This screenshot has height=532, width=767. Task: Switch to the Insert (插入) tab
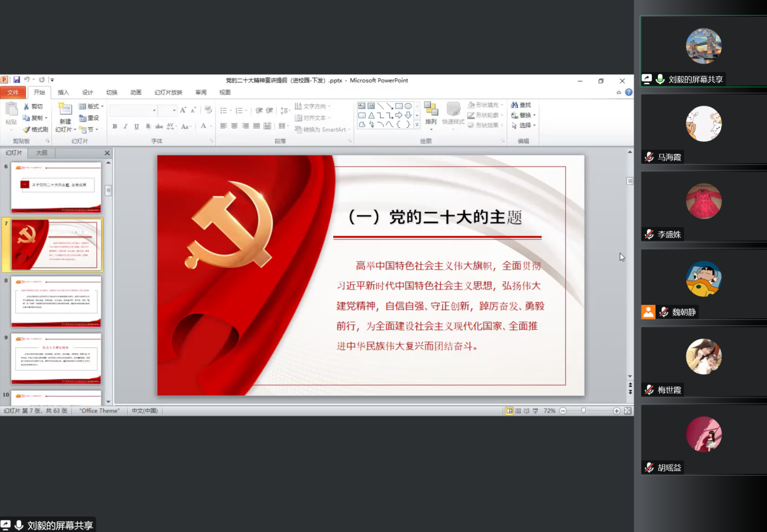coord(63,93)
